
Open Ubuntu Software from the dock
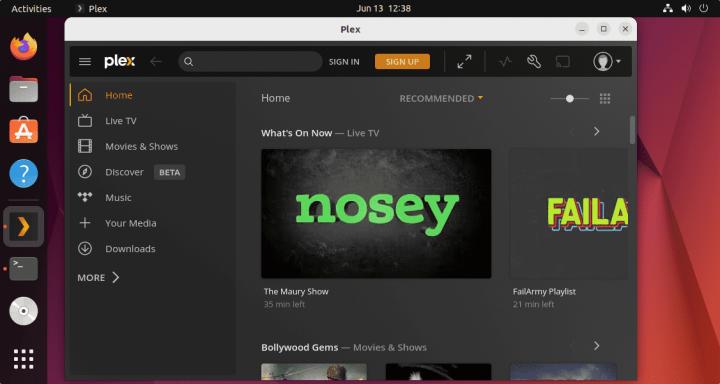tap(23, 130)
